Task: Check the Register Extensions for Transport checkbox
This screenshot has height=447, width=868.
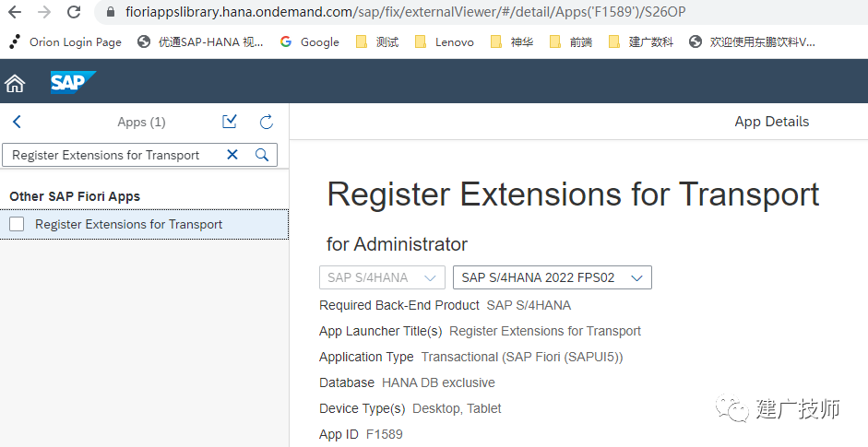Action: click(x=17, y=224)
